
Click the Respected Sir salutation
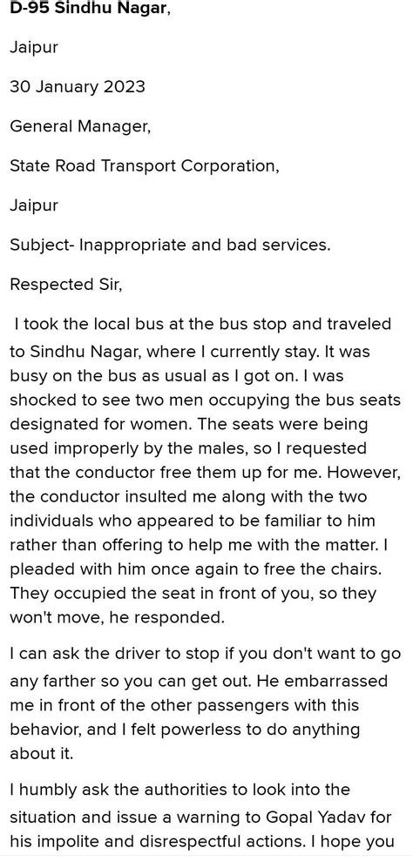[x=66, y=285]
